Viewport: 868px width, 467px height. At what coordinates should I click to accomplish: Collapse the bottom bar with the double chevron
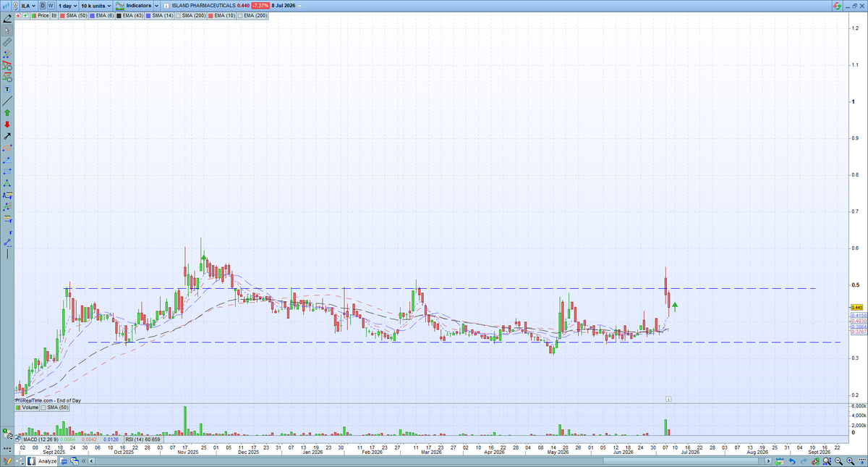coord(83,461)
